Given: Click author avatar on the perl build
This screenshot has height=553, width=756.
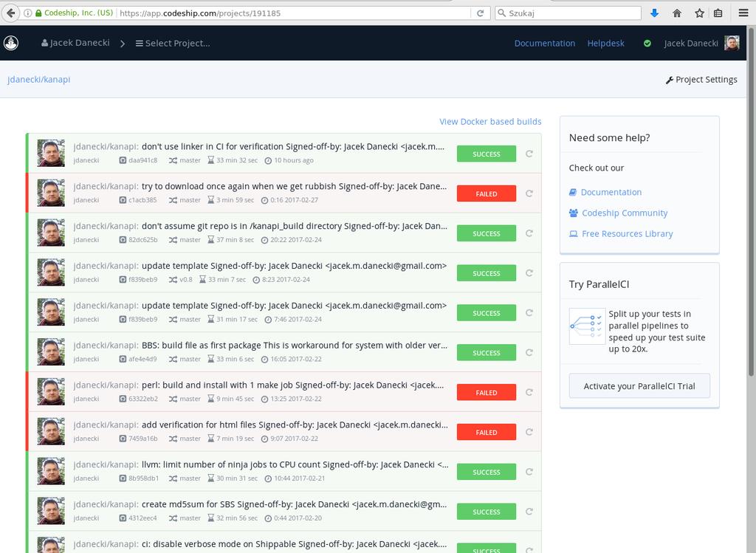Looking at the screenshot, I should click(51, 392).
